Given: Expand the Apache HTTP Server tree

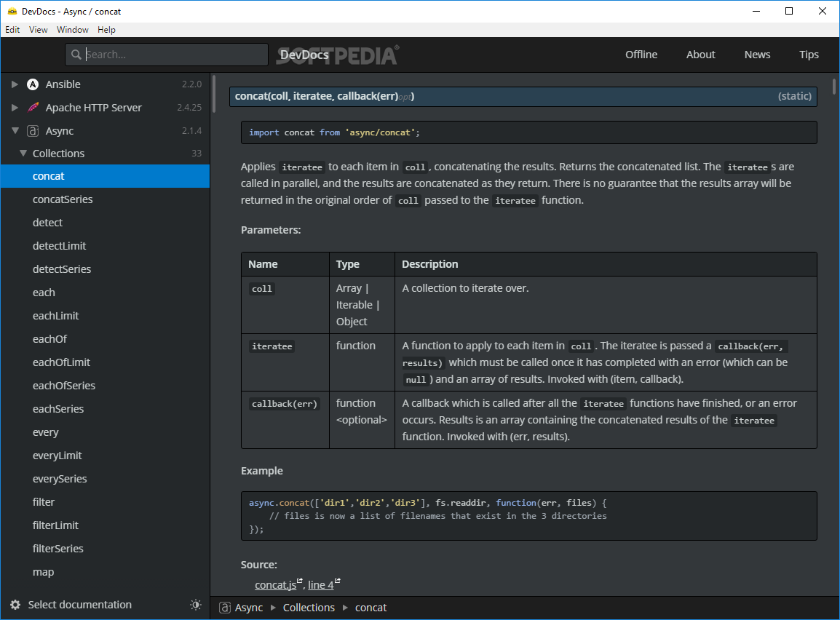Looking at the screenshot, I should (x=15, y=108).
